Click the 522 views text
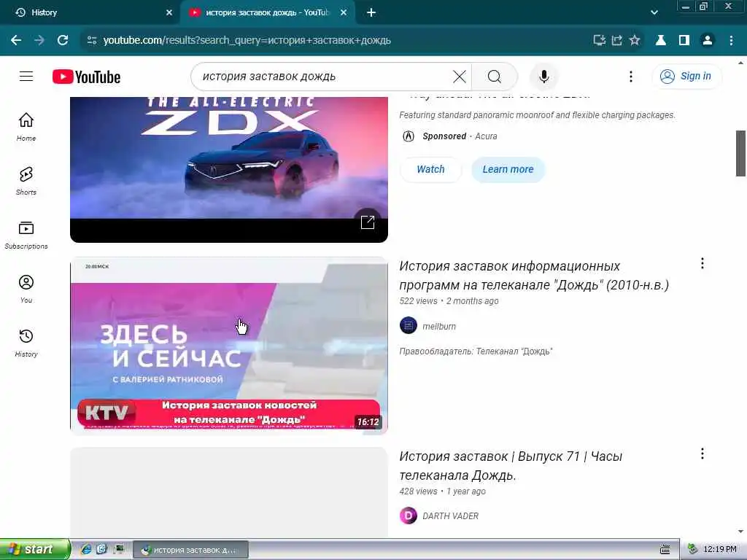The image size is (747, 560). point(418,301)
